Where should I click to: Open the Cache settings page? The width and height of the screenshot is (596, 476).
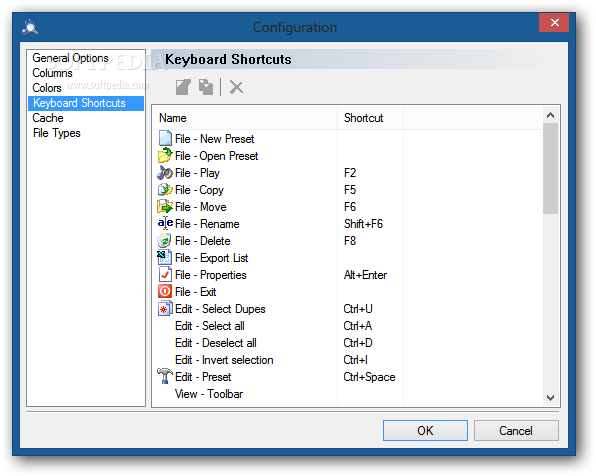point(48,118)
